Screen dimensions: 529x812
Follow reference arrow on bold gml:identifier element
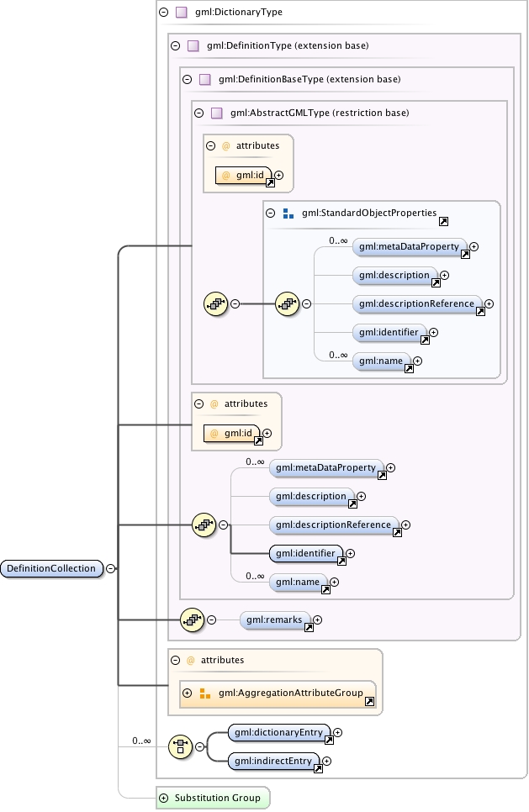[x=341, y=561]
